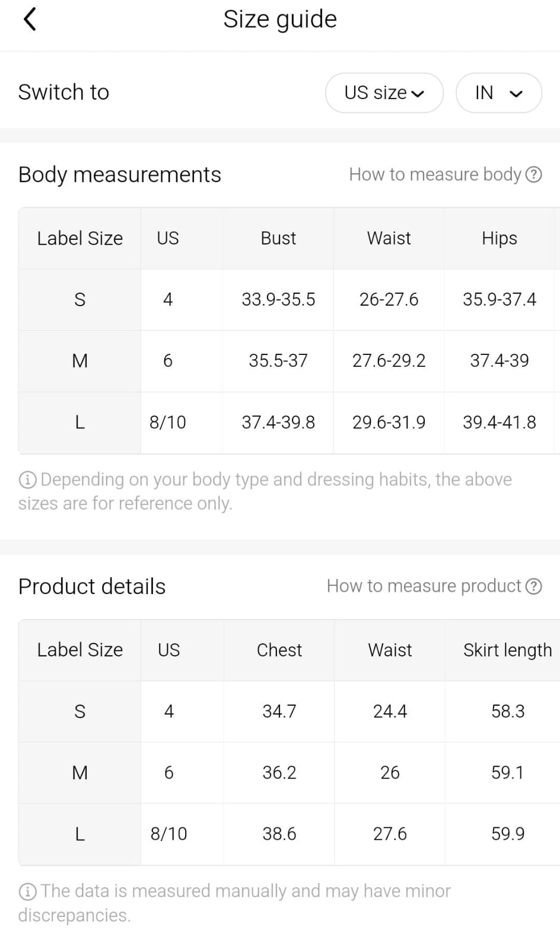Viewport: 560px width, 949px height.
Task: Click size L bust value 37.4-39.8
Action: pyautogui.click(x=278, y=423)
